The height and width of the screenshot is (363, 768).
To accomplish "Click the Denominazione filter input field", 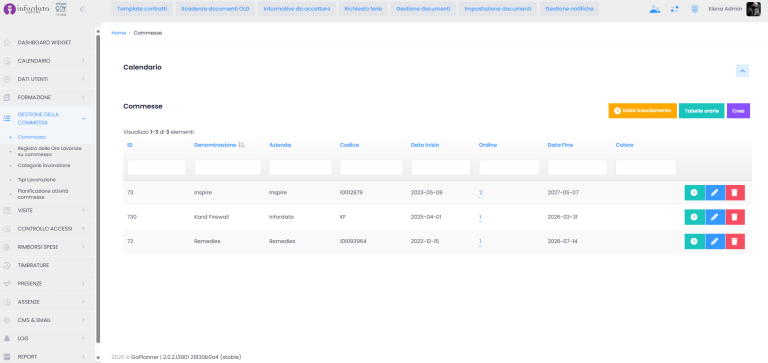I will point(228,168).
